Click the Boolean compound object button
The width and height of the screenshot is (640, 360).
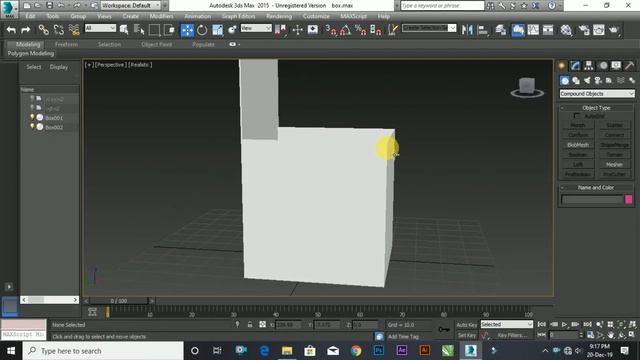pyautogui.click(x=578, y=155)
